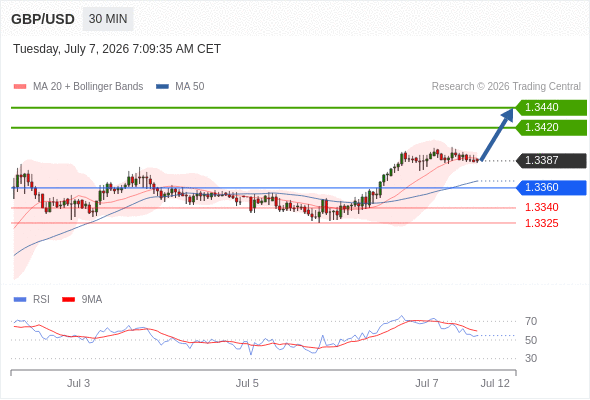Select the 1.3440 green resistance label
Screen dimensions: 590x400
point(551,108)
